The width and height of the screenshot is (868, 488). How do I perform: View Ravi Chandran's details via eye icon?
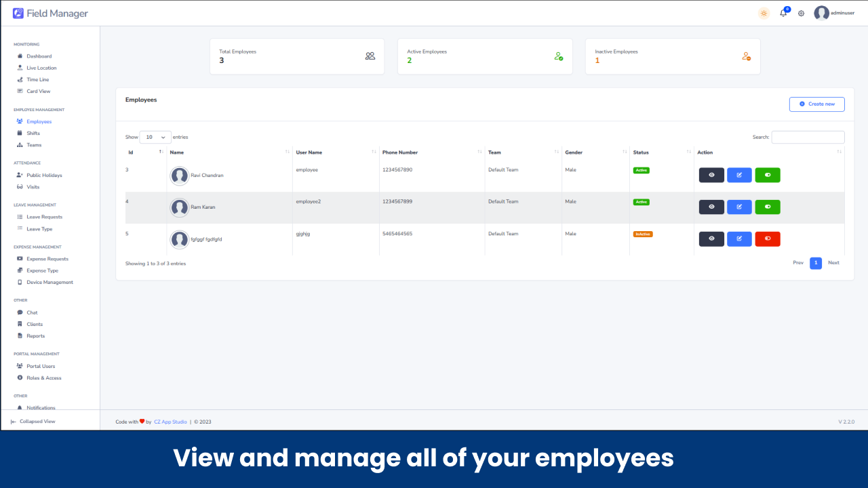pos(711,175)
